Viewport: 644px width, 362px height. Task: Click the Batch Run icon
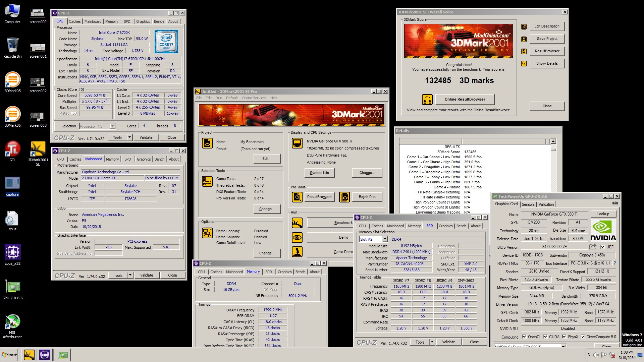tap(344, 197)
